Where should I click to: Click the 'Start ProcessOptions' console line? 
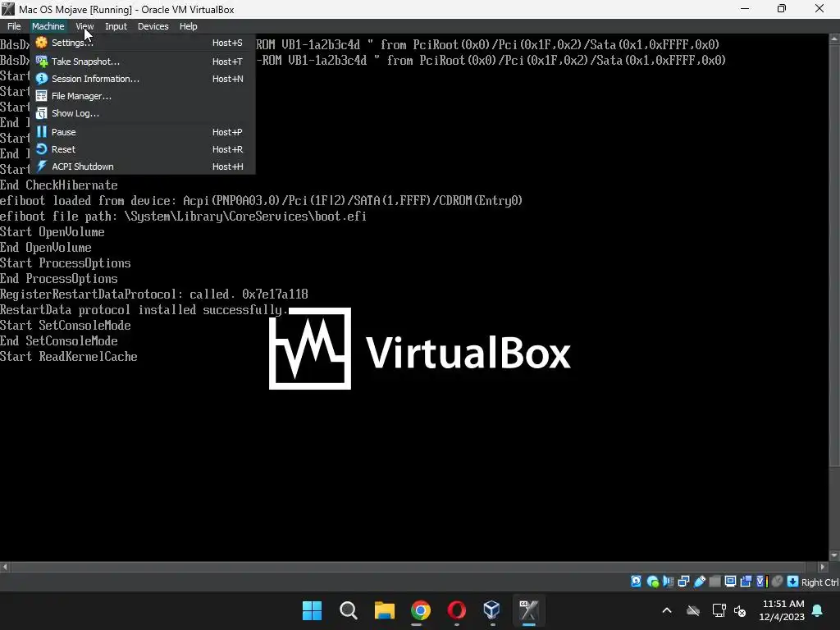tap(66, 263)
